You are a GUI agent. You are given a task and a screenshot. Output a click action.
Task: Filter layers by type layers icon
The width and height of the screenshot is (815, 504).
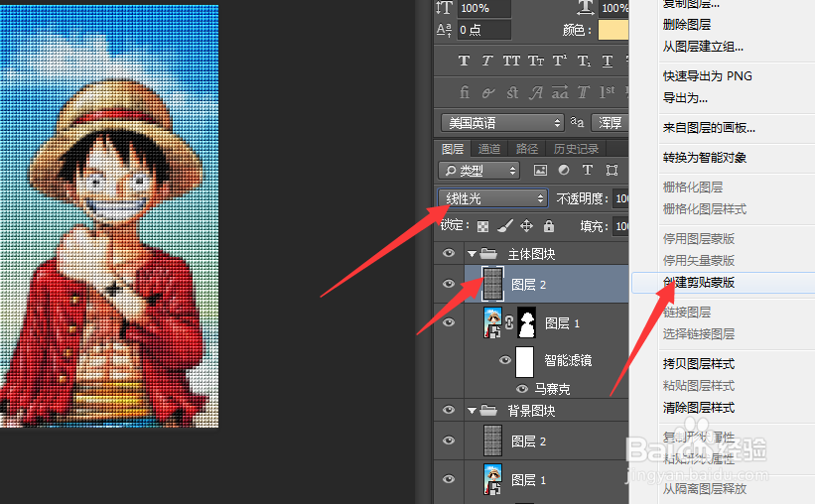point(588,170)
